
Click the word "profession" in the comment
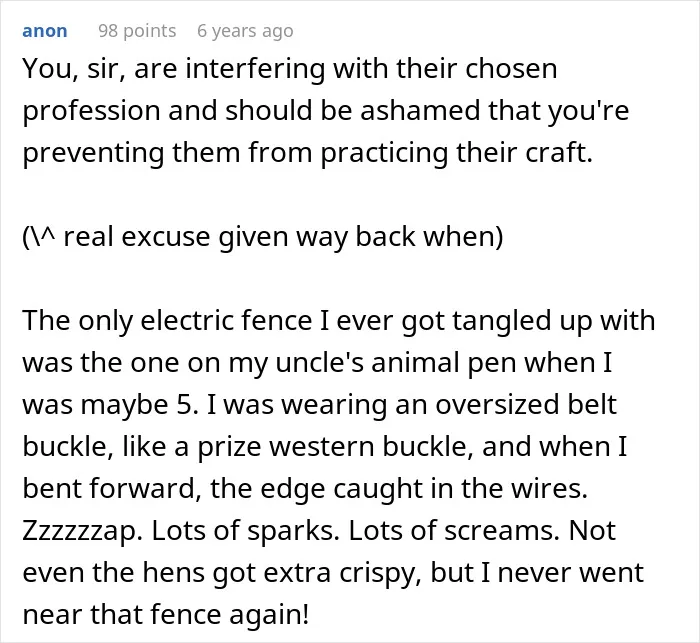point(91,111)
